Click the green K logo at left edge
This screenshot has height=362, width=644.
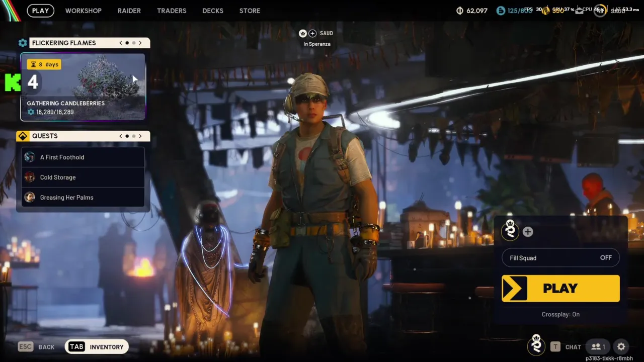[13, 82]
